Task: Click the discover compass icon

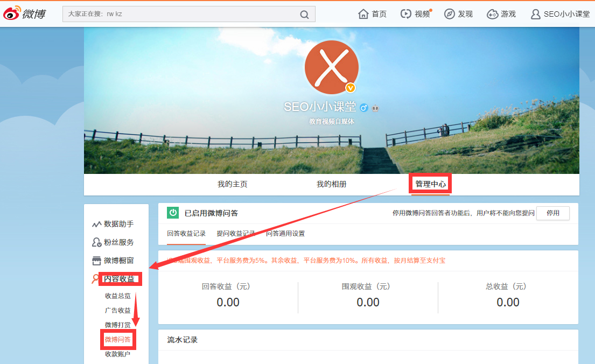Action: (449, 14)
